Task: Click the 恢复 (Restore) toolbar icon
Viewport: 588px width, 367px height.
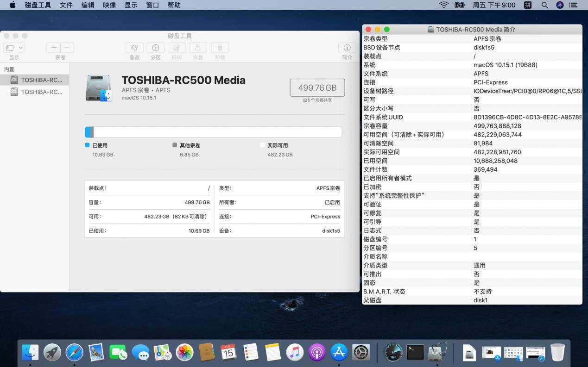Action: click(x=197, y=48)
